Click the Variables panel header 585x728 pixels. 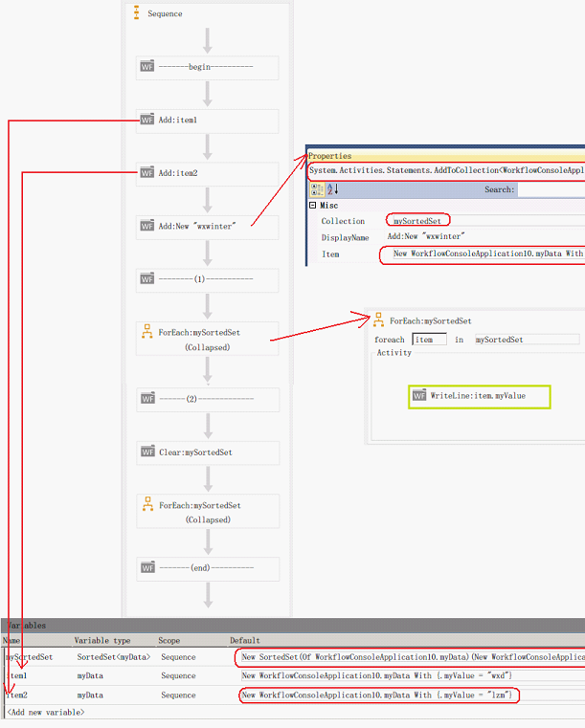click(x=293, y=625)
